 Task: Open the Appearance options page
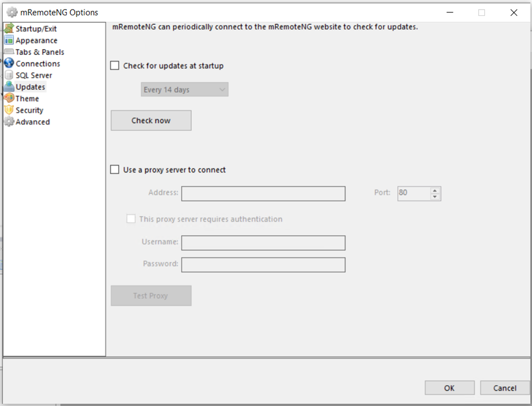coord(36,40)
